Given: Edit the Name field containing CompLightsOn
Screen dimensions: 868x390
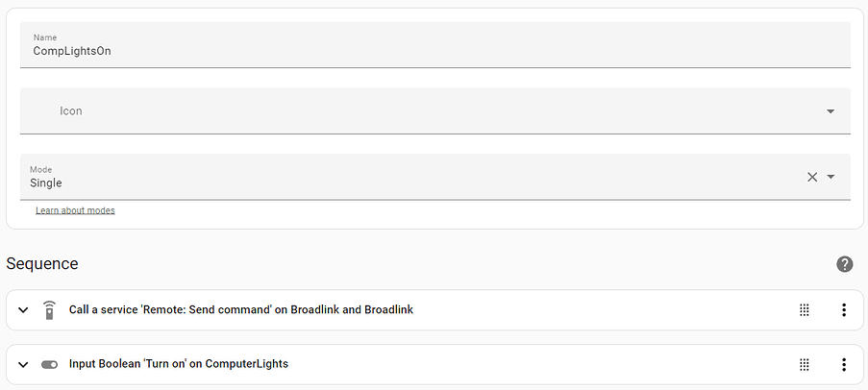Looking at the screenshot, I should (x=435, y=45).
